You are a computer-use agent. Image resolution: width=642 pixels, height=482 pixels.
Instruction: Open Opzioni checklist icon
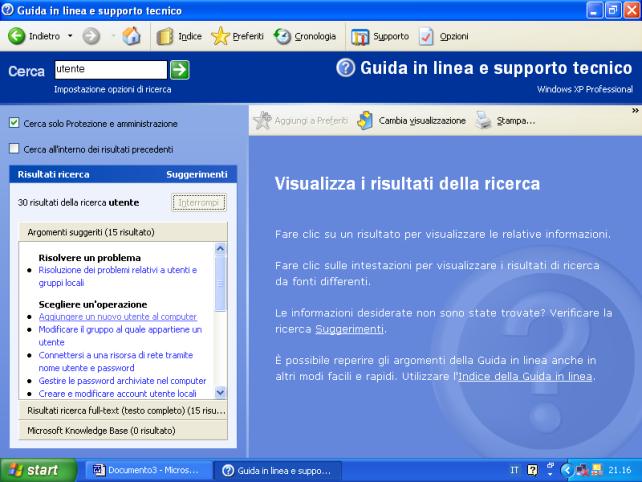(426, 36)
